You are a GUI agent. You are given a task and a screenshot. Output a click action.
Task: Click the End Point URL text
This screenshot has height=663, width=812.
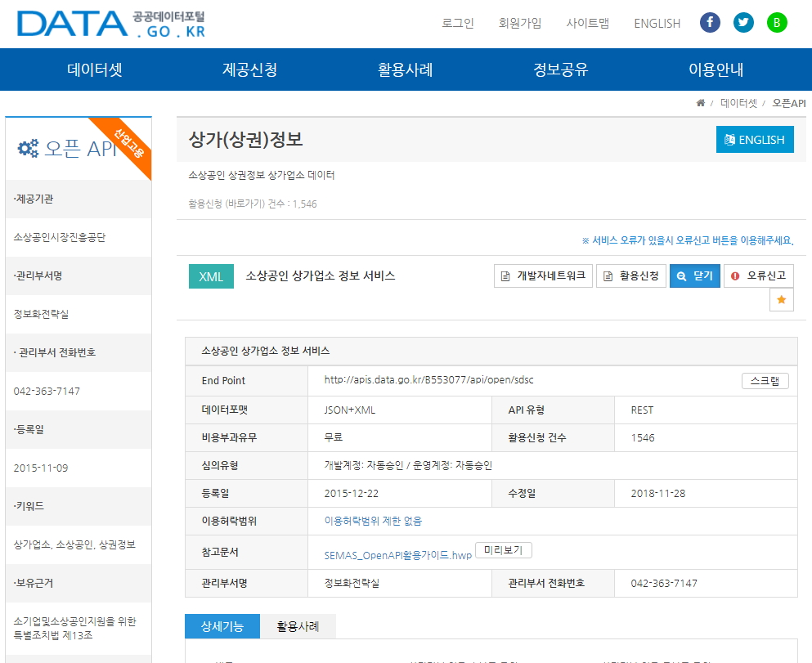tap(428, 380)
